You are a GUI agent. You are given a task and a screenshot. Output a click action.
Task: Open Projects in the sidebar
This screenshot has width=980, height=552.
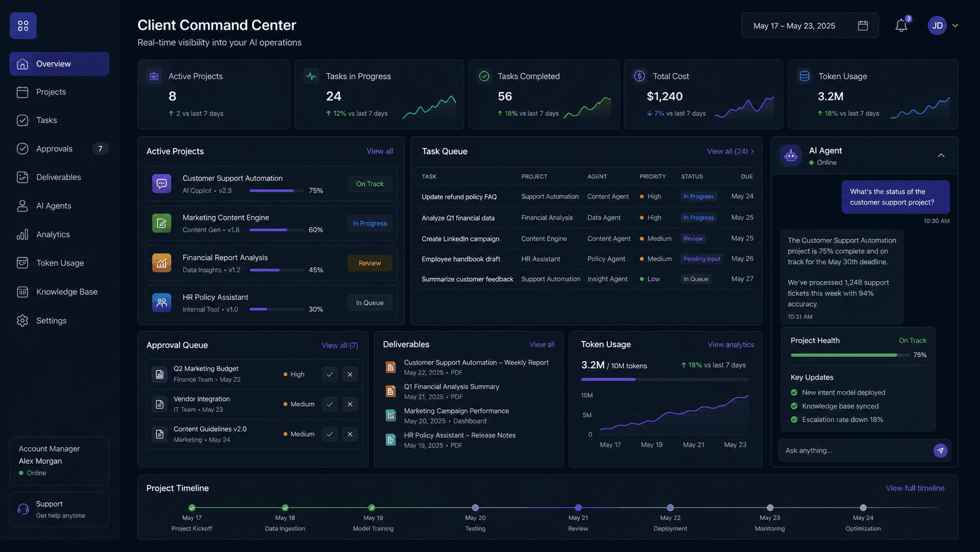59,92
